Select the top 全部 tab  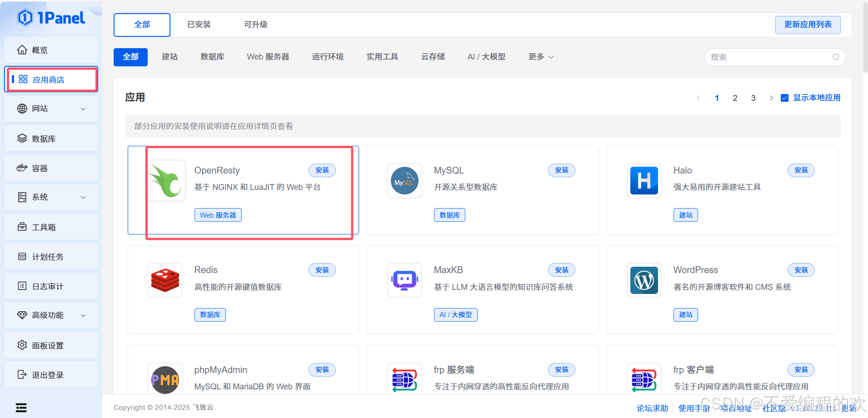click(142, 25)
